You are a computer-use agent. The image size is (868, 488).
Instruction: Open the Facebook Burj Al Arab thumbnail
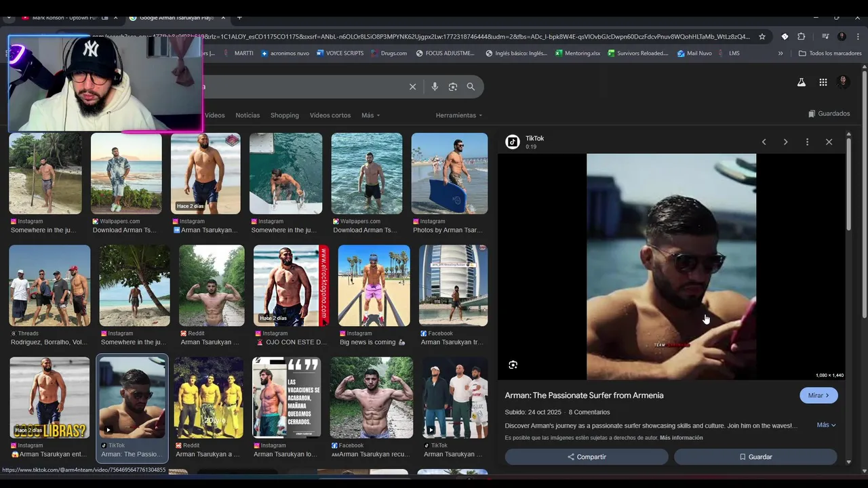click(453, 285)
